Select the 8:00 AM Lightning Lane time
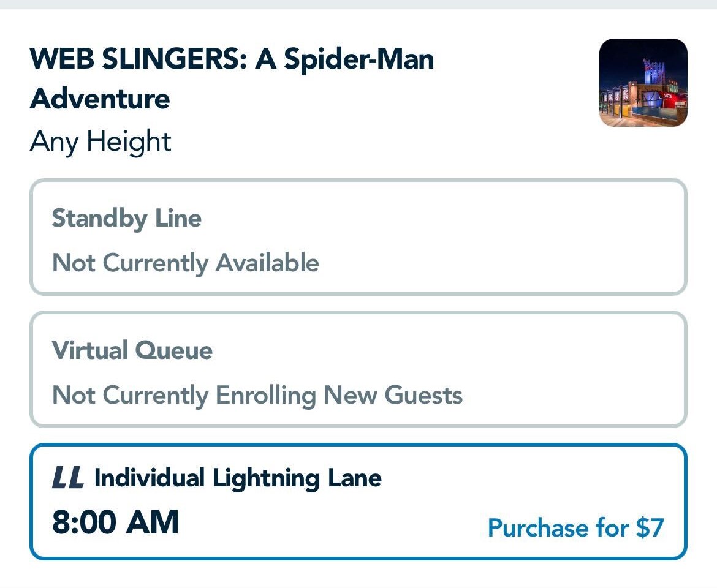Viewport: 717px width, 588px height. pos(115,523)
